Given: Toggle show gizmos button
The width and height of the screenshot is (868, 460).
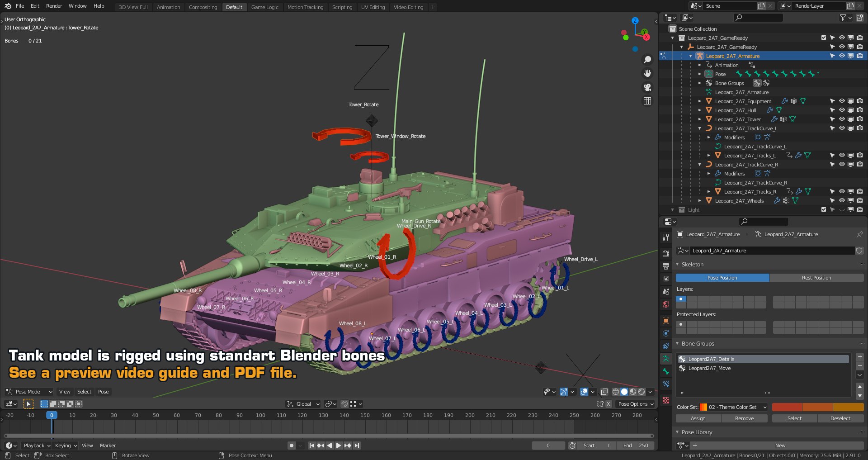Looking at the screenshot, I should point(563,392).
